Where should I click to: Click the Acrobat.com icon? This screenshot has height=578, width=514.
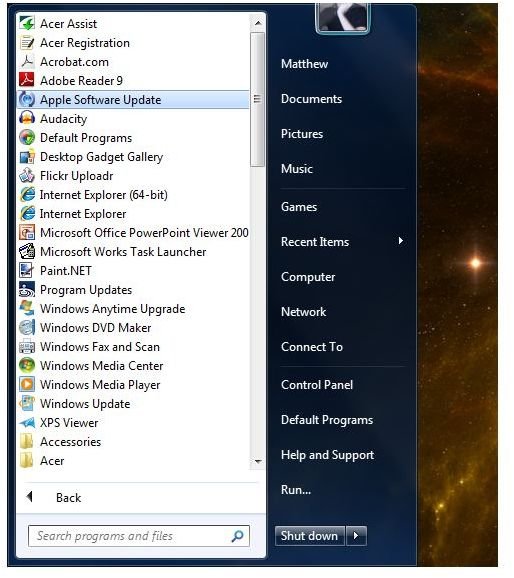[x=27, y=62]
